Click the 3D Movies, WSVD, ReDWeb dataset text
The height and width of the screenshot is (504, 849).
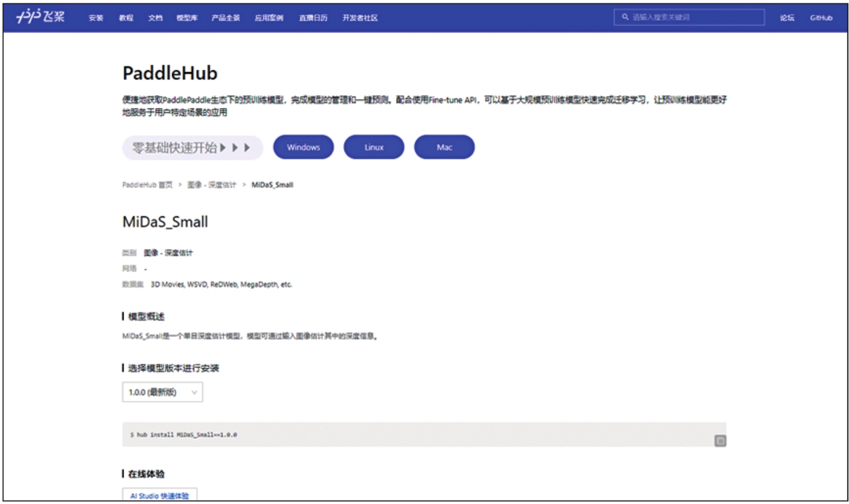pyautogui.click(x=221, y=284)
